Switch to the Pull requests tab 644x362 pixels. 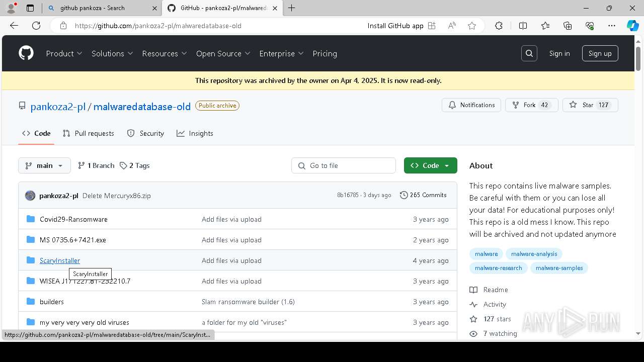(x=89, y=133)
